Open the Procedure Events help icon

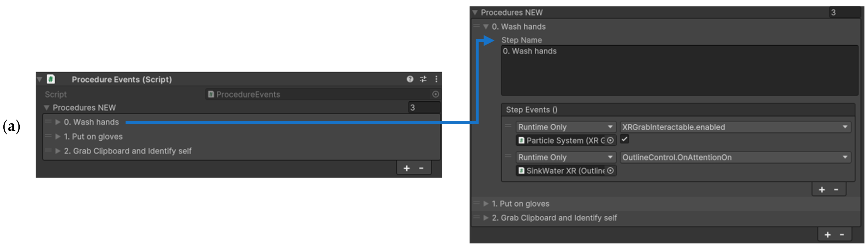coord(409,79)
